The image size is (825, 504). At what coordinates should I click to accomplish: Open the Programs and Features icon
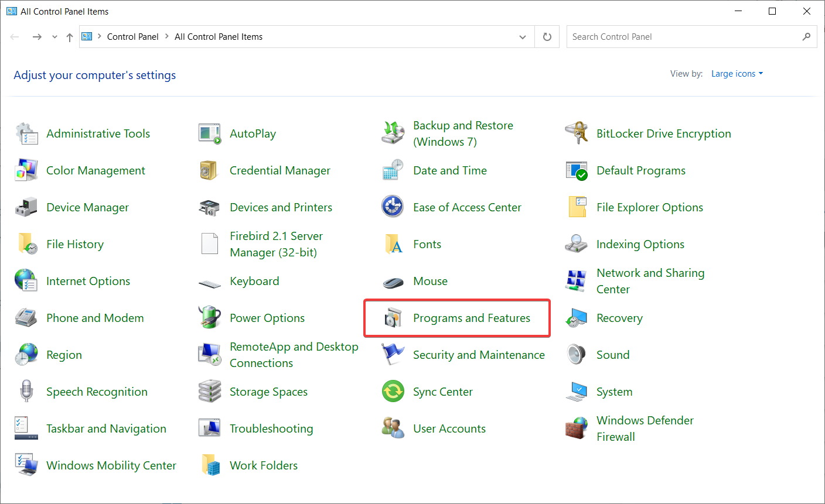tap(393, 318)
